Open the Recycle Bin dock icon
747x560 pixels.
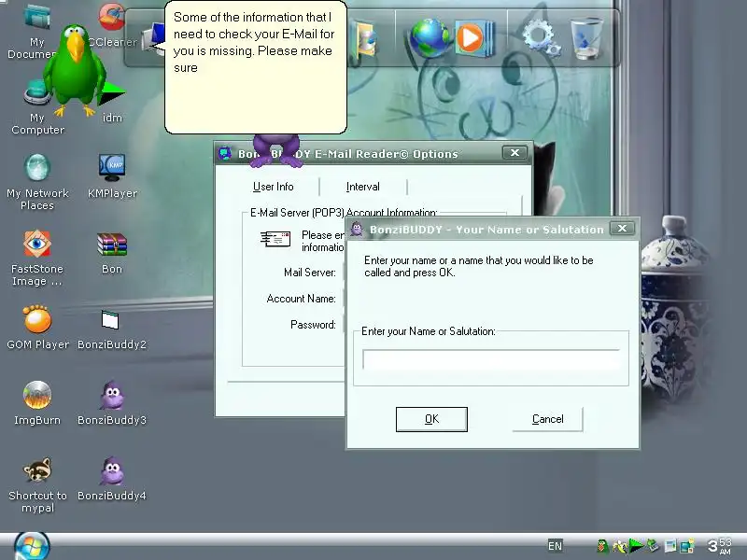[586, 38]
